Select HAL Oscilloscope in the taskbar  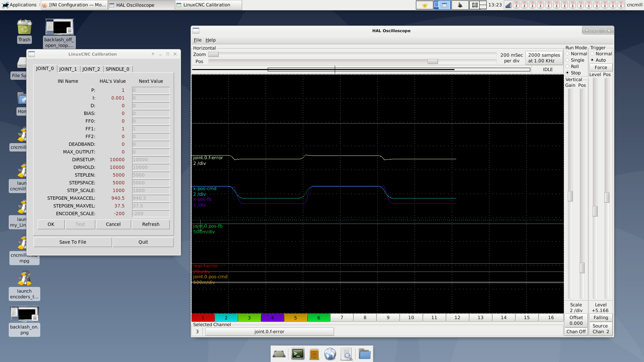(x=141, y=5)
